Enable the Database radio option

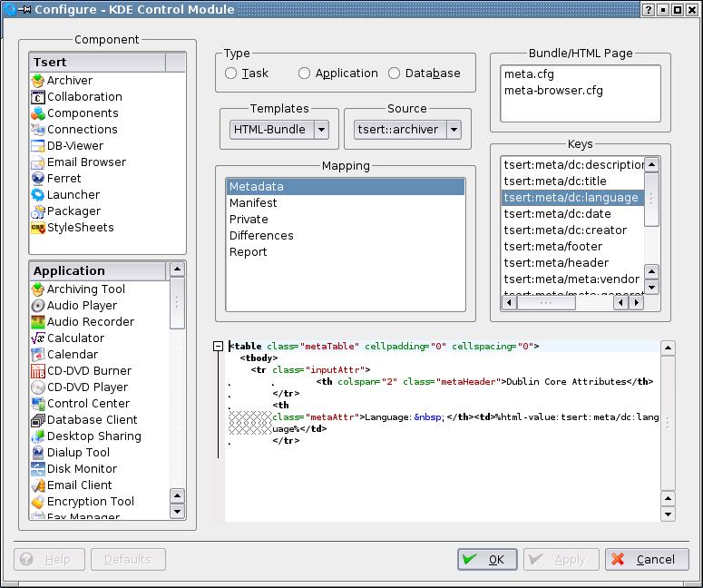pos(394,73)
